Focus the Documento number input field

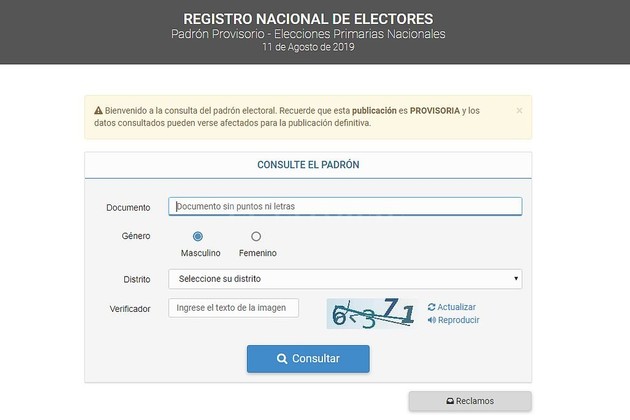[x=345, y=207]
